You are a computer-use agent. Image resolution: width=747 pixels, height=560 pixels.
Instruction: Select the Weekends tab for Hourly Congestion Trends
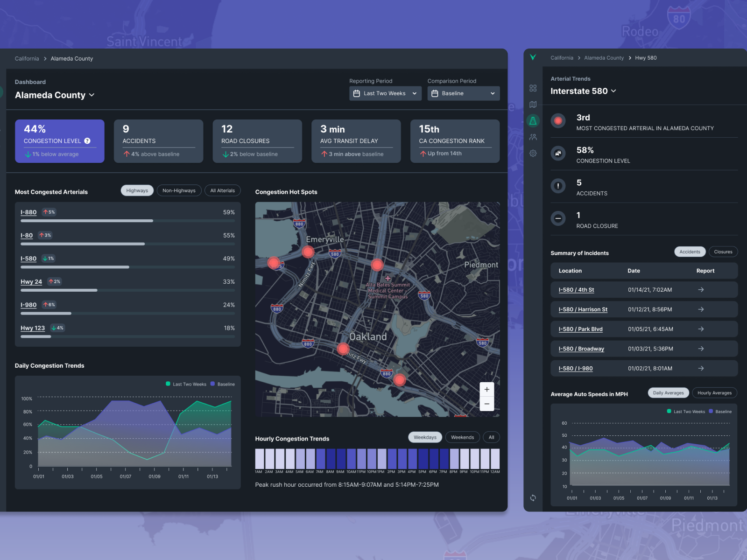[462, 437]
